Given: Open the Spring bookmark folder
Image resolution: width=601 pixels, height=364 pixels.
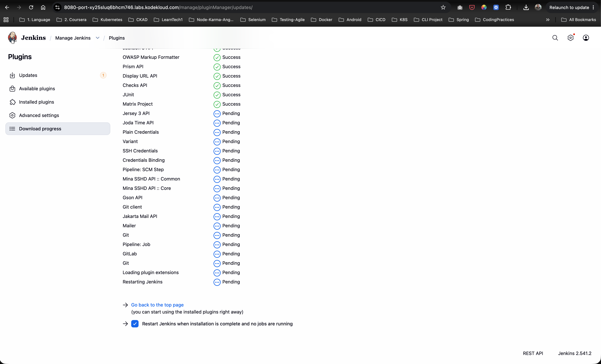Looking at the screenshot, I should coord(459,20).
